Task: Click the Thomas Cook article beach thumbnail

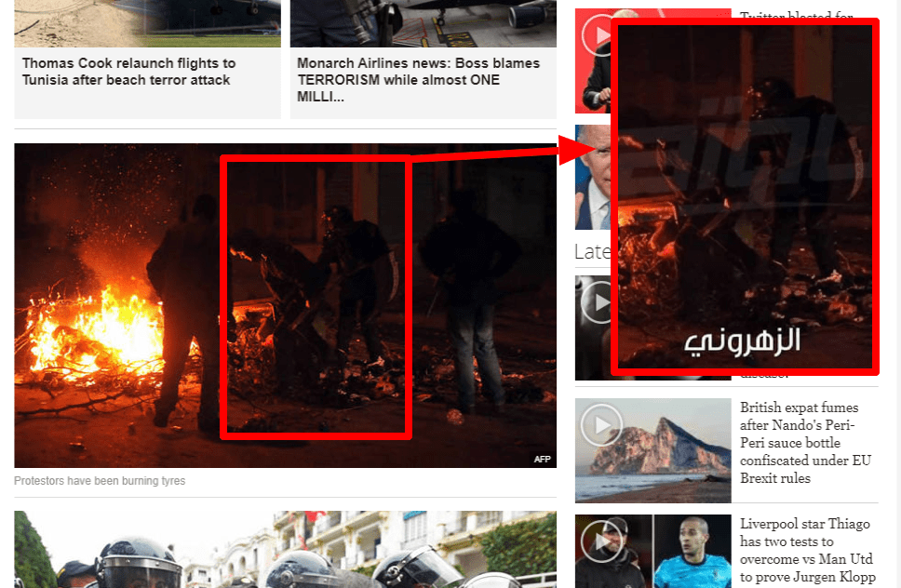Action: 147,23
